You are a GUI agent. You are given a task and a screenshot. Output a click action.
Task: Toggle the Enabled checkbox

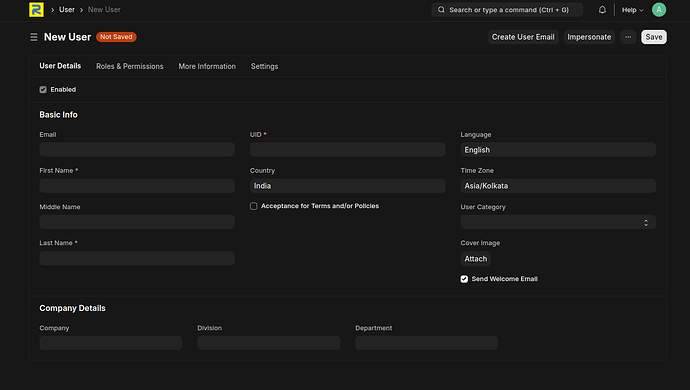(43, 90)
